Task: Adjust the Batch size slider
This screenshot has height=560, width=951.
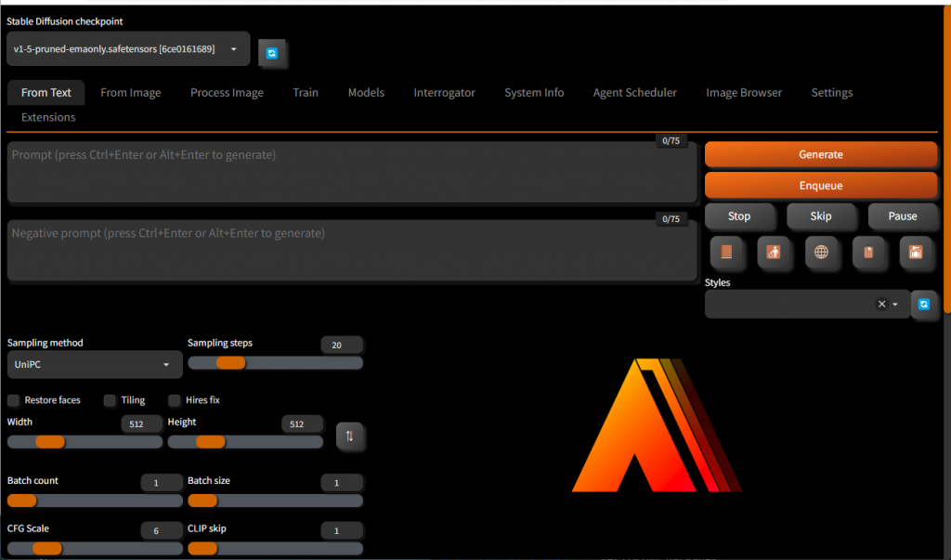Action: click(x=275, y=501)
